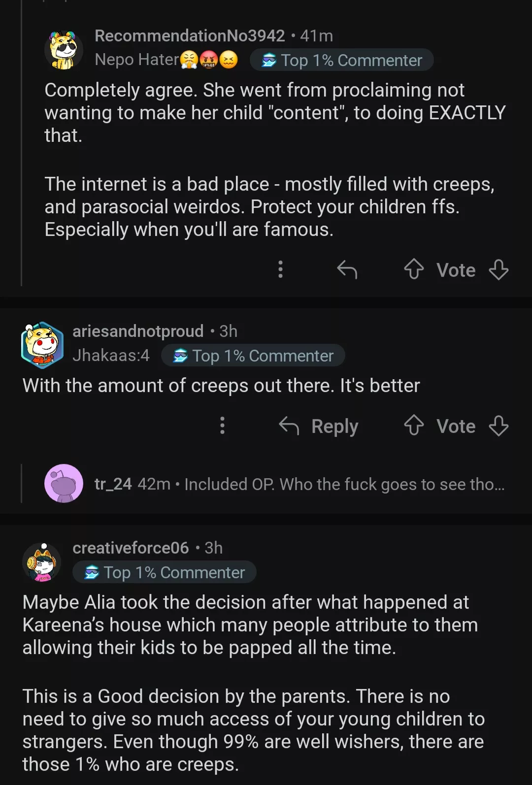
Task: View ariesandnotproud's profile avatar
Action: [42, 345]
